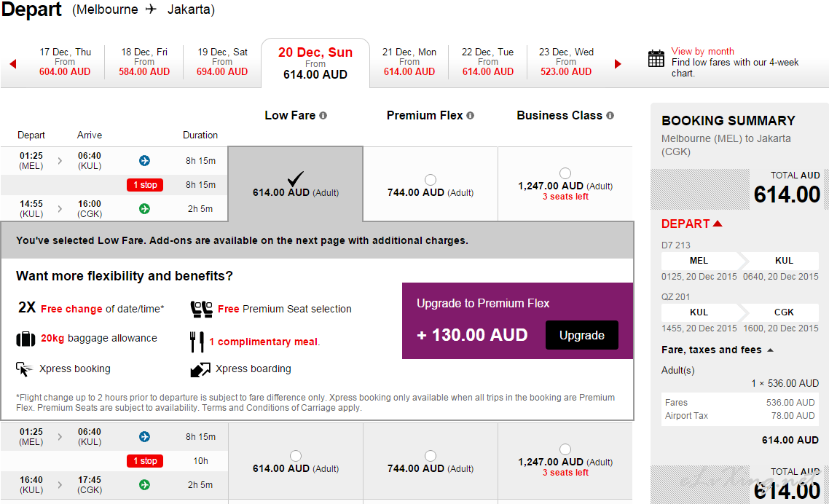Screen dimensions: 829x504
Task: Click the green airline icon on the 14:55 flight
Action: click(x=144, y=209)
